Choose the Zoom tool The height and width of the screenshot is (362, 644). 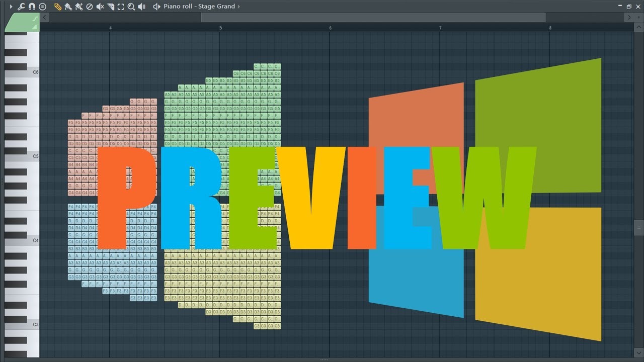click(131, 7)
